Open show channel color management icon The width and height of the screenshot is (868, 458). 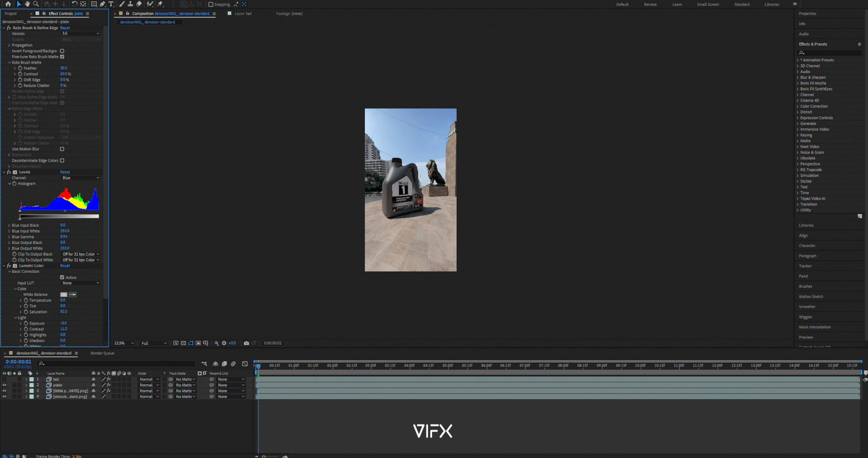(217, 343)
